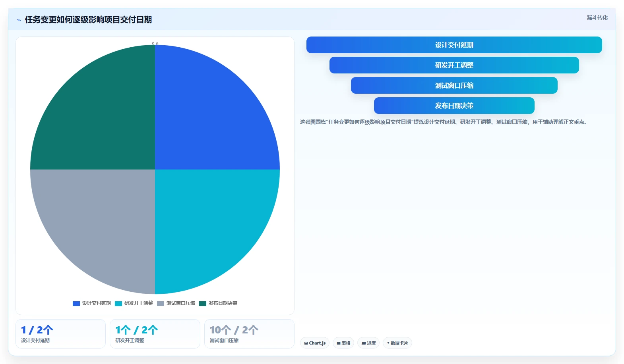This screenshot has height=364, width=624.
Task: Click the 进度 tag
Action: pos(368,343)
